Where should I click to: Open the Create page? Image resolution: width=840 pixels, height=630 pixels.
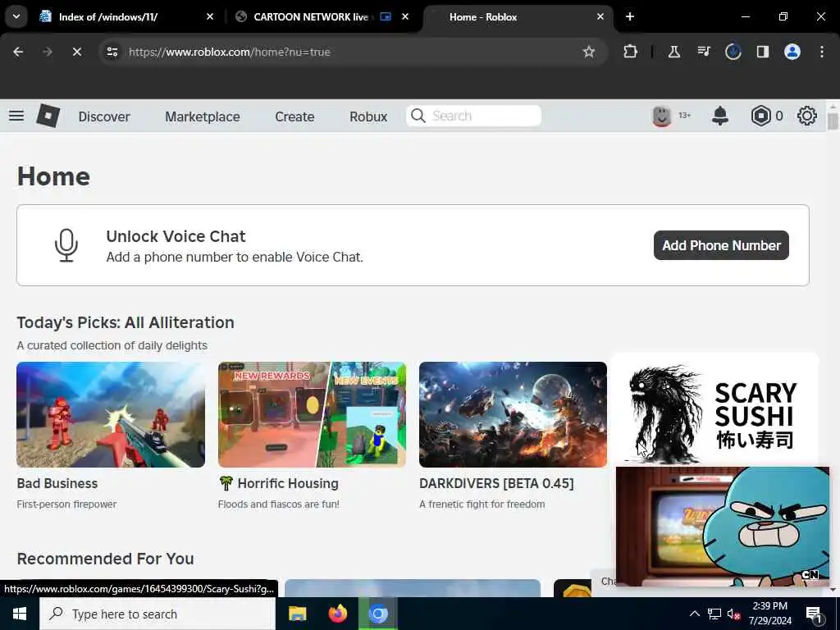294,116
